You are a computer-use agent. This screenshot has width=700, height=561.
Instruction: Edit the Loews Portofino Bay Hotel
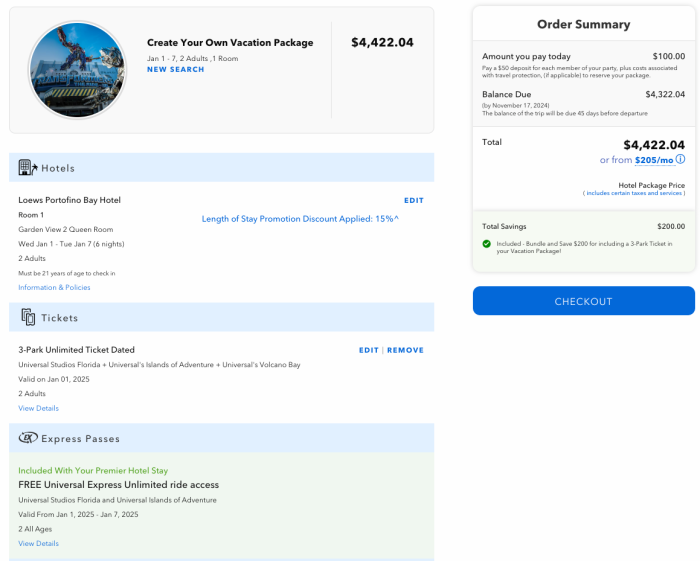[x=414, y=200]
